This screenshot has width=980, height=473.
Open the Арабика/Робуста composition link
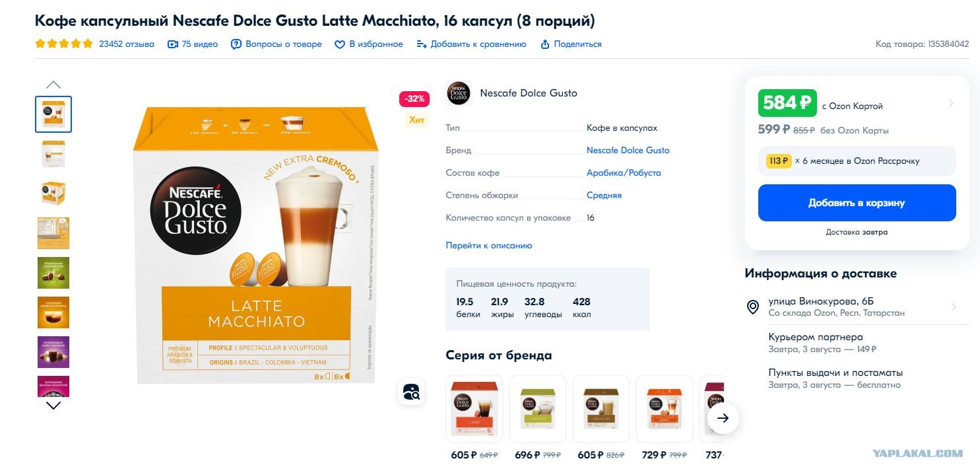(x=624, y=173)
